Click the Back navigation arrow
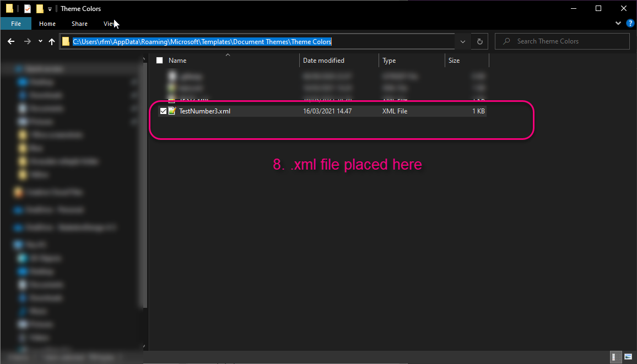The width and height of the screenshot is (637, 364). coord(11,41)
